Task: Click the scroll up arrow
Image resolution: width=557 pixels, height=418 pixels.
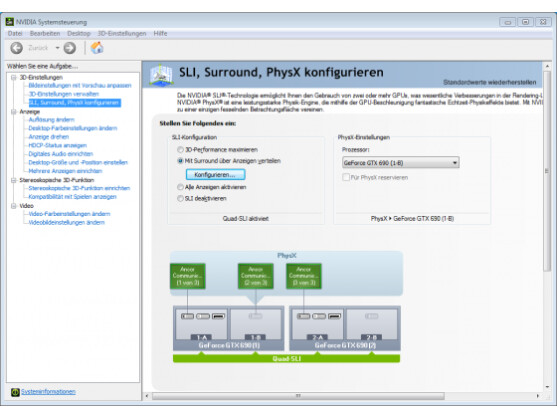Action: coord(547,66)
